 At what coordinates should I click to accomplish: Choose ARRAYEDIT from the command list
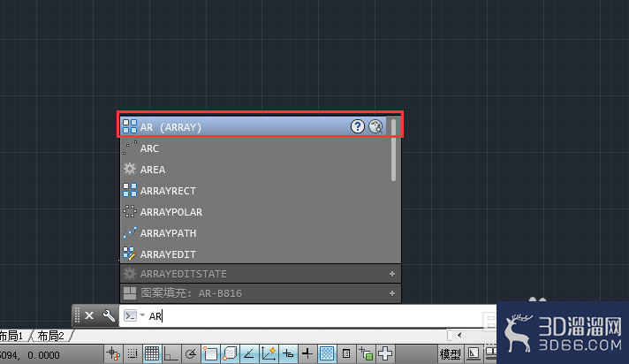[254, 254]
